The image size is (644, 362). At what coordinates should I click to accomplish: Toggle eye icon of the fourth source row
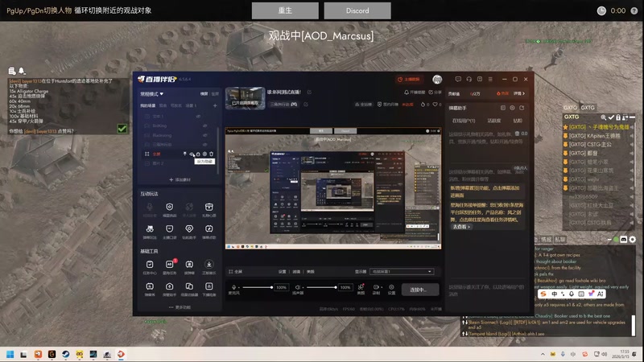pos(204,145)
